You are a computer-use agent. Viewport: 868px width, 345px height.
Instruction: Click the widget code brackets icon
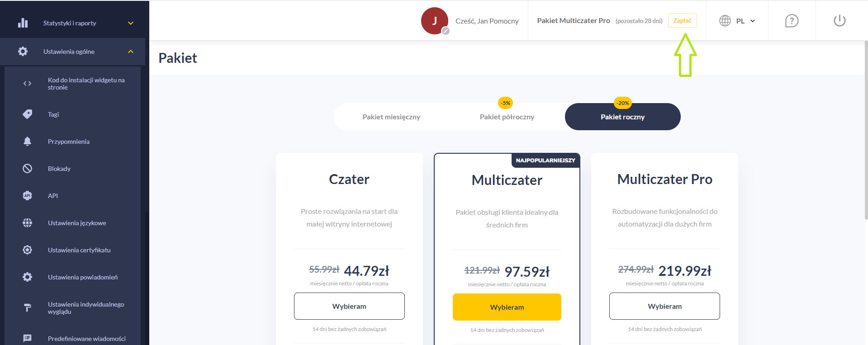(x=28, y=84)
